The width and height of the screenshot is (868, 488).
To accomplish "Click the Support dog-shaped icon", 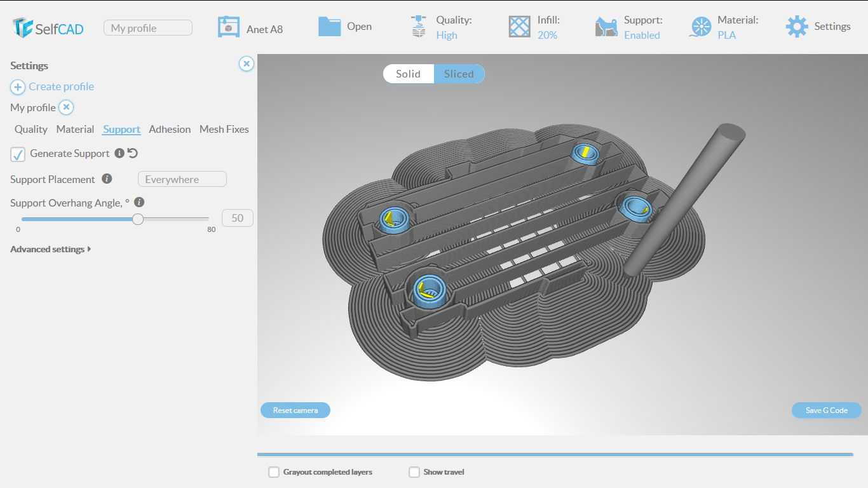I will pos(606,27).
